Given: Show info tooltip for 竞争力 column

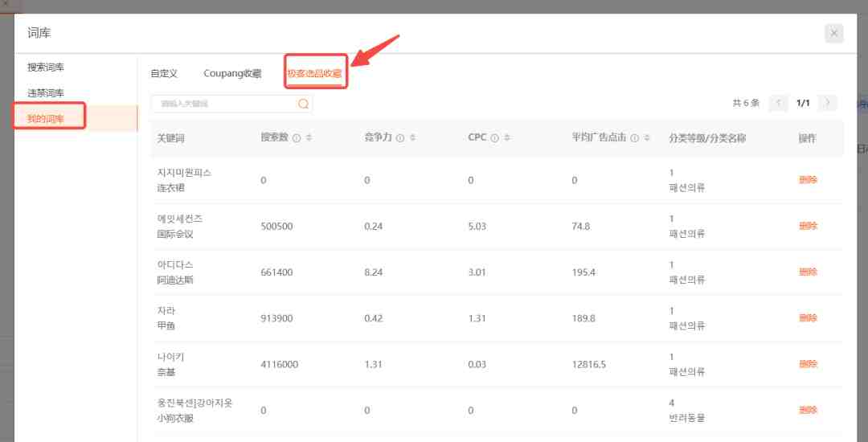Looking at the screenshot, I should (x=400, y=137).
